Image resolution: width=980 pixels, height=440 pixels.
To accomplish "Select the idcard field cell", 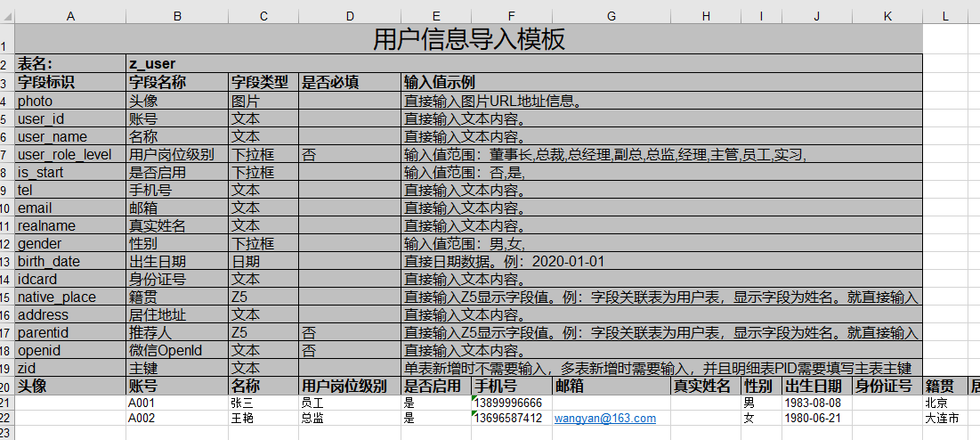I will 70,280.
